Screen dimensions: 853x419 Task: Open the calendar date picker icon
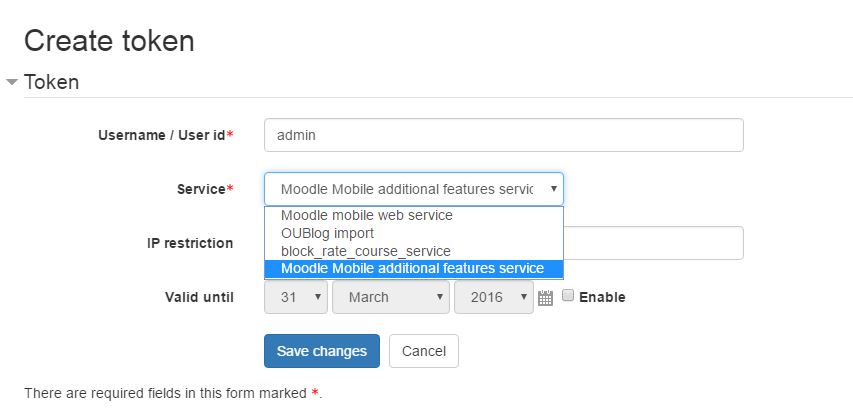click(x=545, y=297)
